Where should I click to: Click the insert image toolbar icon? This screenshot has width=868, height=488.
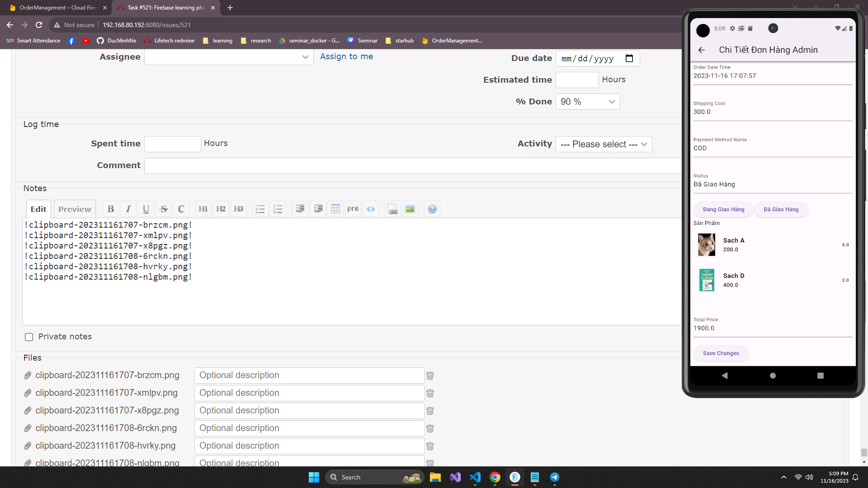410,209
